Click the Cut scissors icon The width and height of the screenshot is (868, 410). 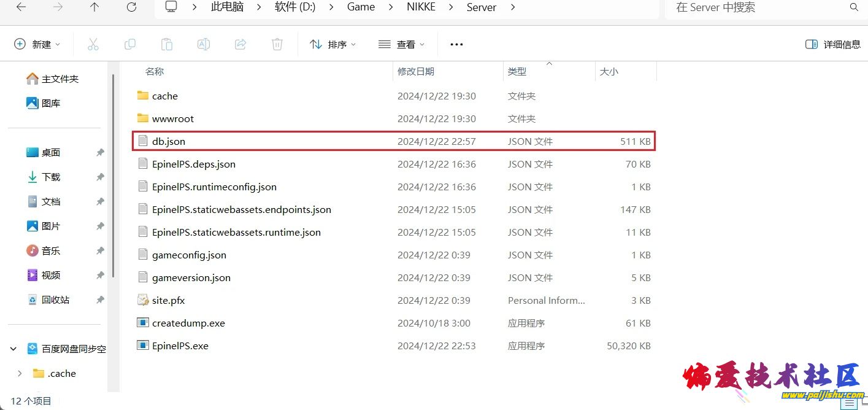pos(93,44)
